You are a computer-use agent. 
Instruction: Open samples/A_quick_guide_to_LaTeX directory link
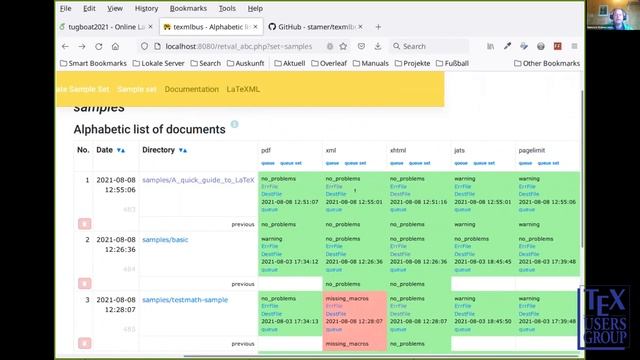coord(198,180)
